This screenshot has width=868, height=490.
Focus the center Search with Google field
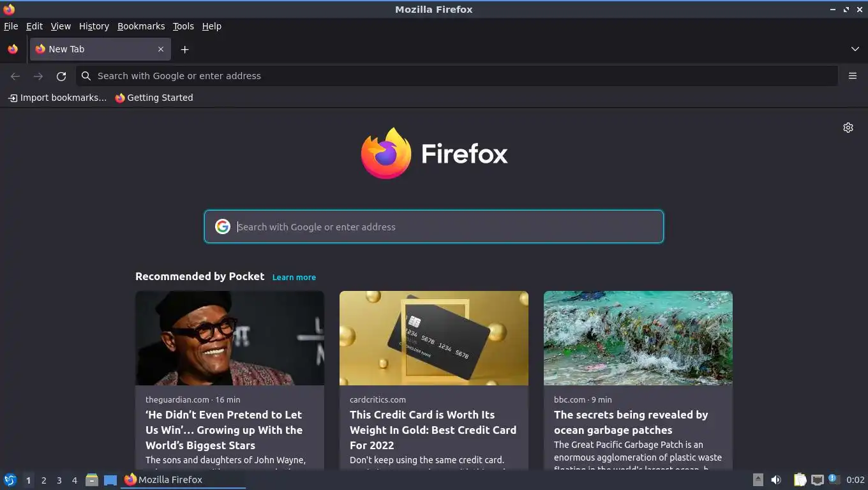[434, 226]
